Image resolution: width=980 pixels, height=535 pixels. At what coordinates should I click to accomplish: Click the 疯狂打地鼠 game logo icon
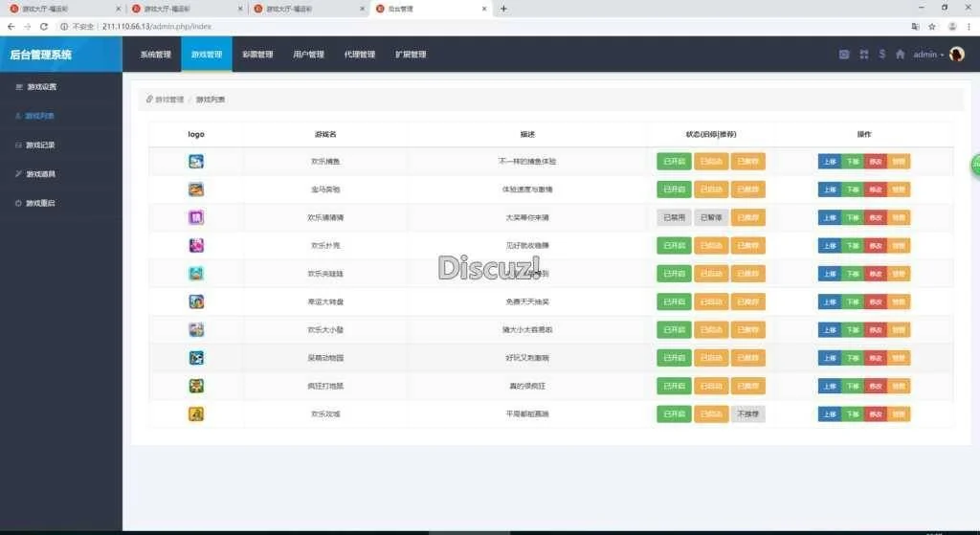pos(196,386)
